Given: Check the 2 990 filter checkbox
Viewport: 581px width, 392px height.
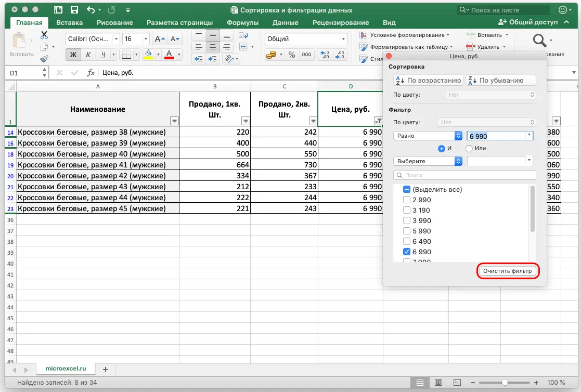Looking at the screenshot, I should [x=406, y=200].
